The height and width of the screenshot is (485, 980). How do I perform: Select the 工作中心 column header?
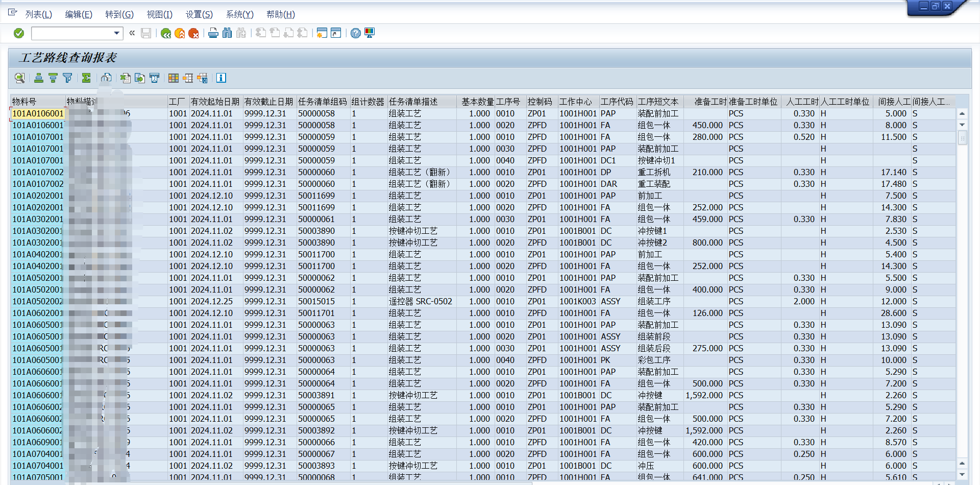[x=578, y=102]
